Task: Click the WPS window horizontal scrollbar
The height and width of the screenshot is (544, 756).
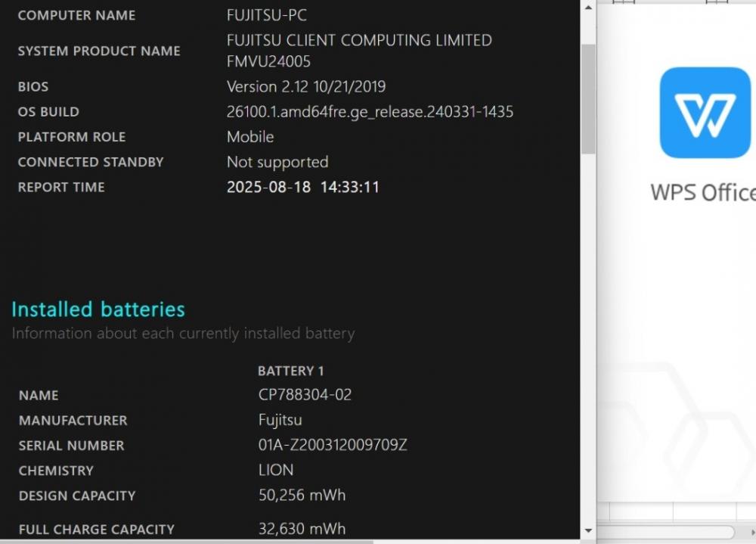Action: click(665, 532)
